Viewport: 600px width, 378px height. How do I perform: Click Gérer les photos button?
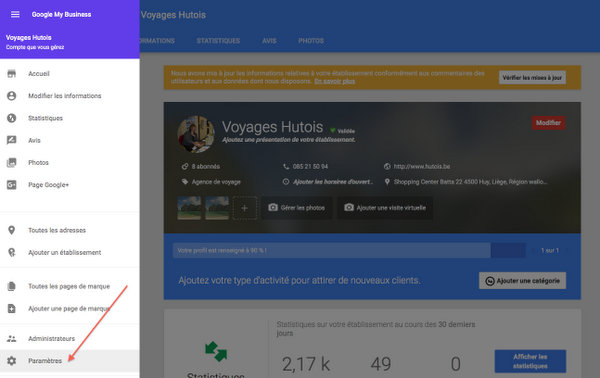click(x=297, y=208)
